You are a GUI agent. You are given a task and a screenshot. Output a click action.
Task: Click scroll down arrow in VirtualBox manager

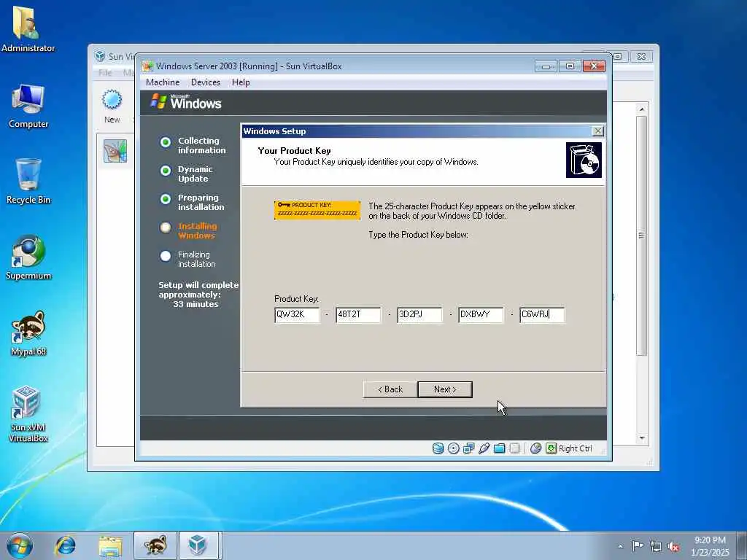tap(642, 438)
